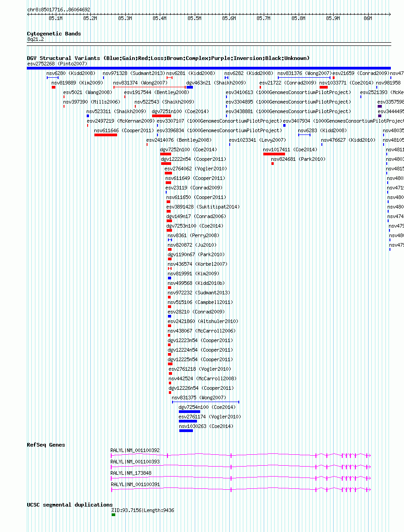Click nsv438067 (McCarroll2006) label
The width and height of the screenshot is (404, 532).
click(202, 331)
